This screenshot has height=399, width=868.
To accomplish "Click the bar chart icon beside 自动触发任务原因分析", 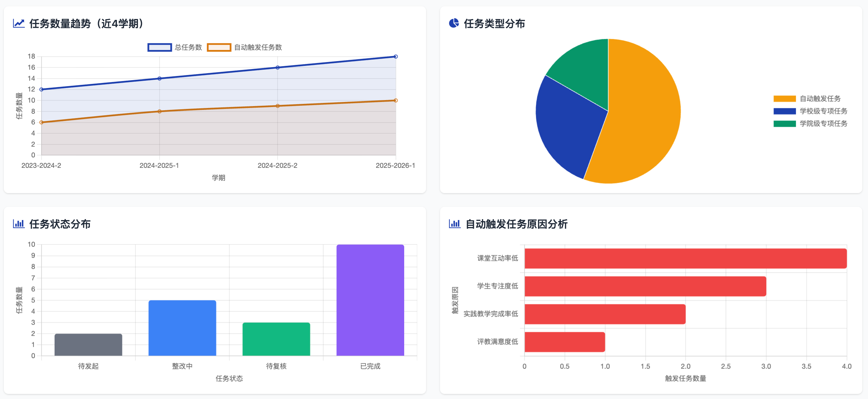I will [454, 224].
